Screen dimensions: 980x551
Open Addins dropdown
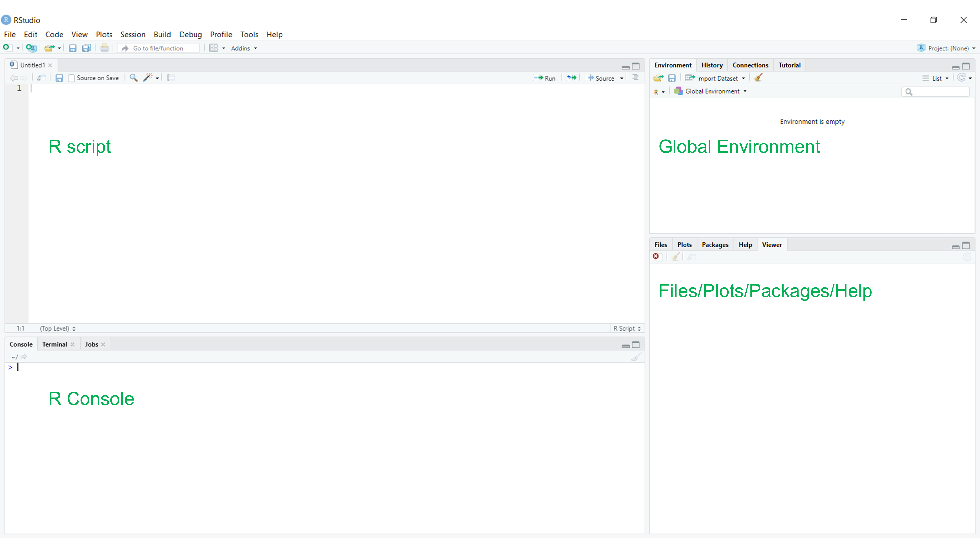244,48
